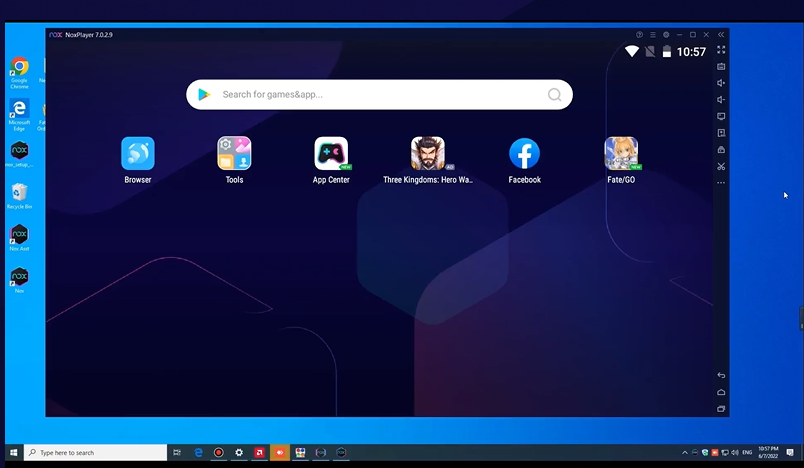The image size is (804, 468).
Task: Open Google Chrome desktop shortcut
Action: [19, 73]
